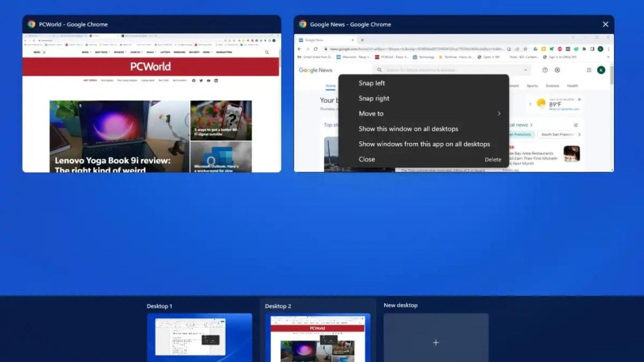Choose Snap left in the context menu
Viewport: 644px width, 362px height.
pos(424,83)
